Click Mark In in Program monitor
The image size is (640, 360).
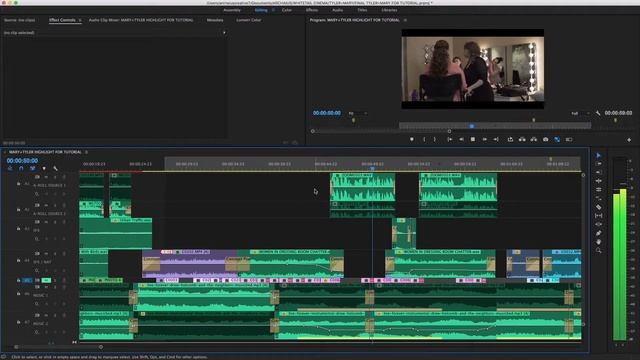[424, 140]
